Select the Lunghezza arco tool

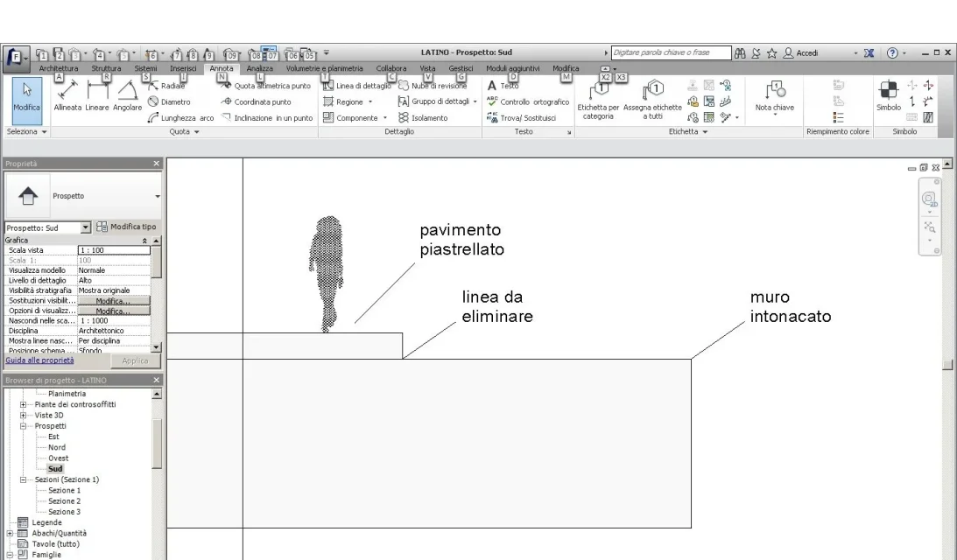pyautogui.click(x=180, y=118)
